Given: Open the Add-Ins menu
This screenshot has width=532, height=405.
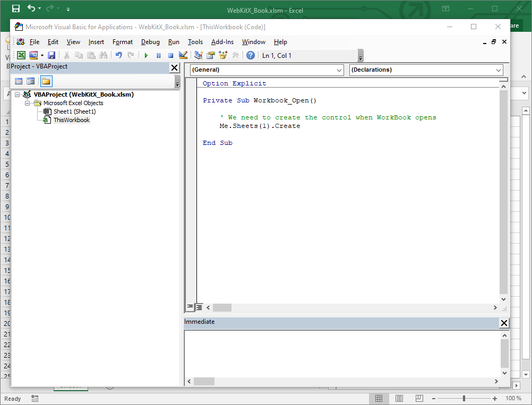Looking at the screenshot, I should 222,42.
